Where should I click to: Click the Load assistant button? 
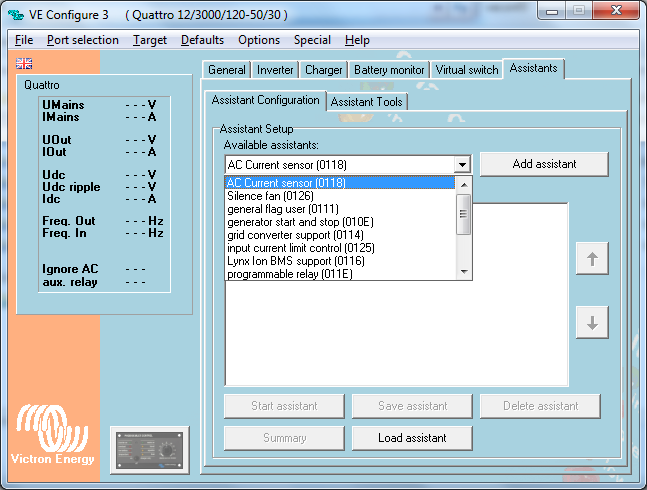[x=412, y=438]
